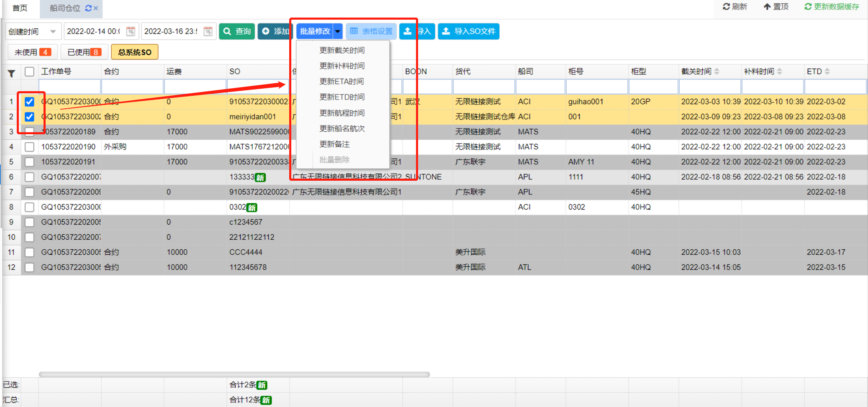The height and width of the screenshot is (407, 868).
Task: Toggle the select-all checkbox in the header
Action: (29, 72)
